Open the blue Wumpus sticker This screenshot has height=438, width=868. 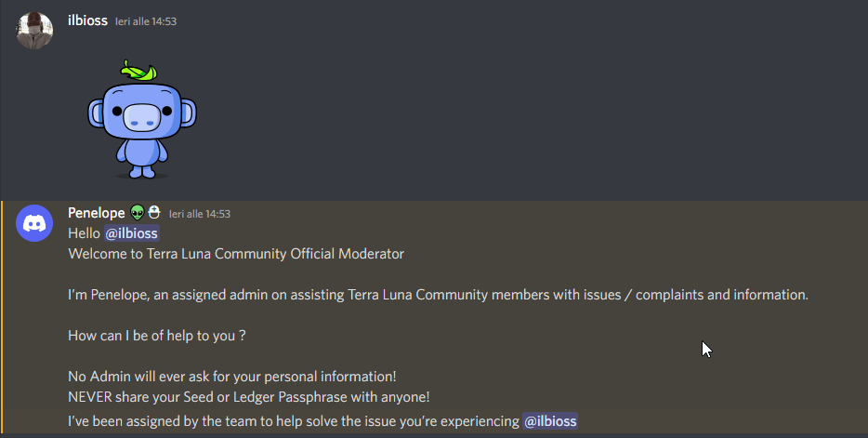coord(142,123)
